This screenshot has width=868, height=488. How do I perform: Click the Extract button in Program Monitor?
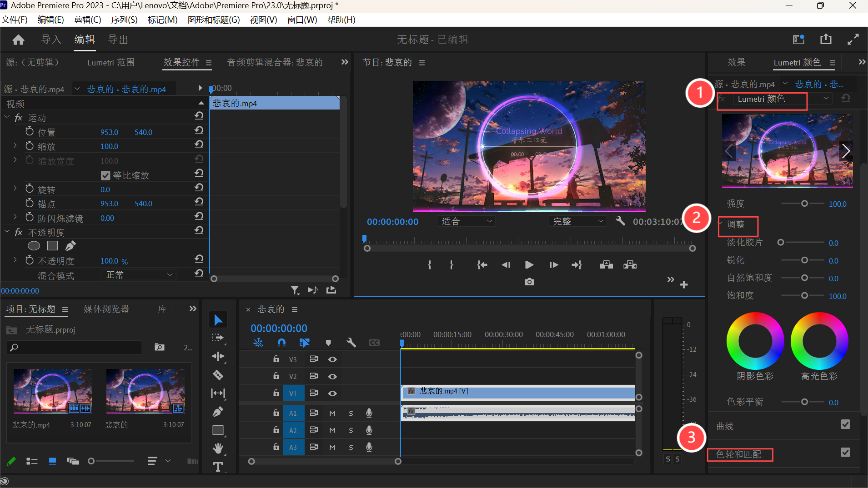pos(630,265)
